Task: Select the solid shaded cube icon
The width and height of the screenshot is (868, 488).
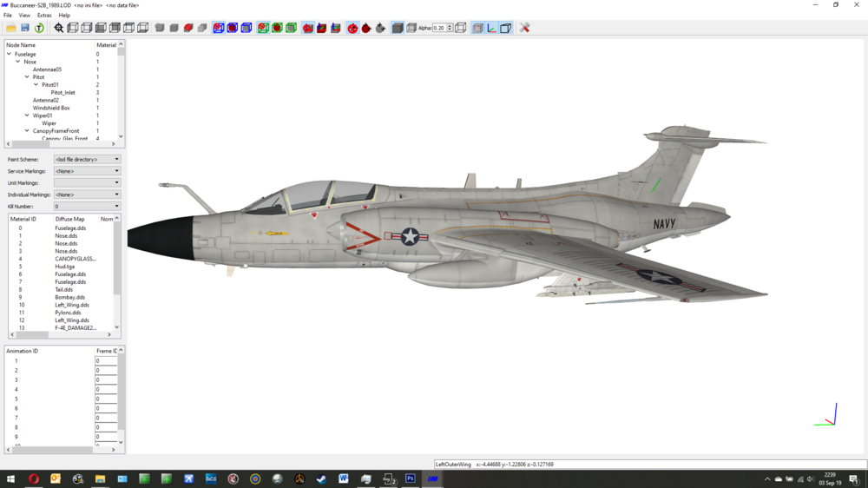Action: click(x=398, y=28)
